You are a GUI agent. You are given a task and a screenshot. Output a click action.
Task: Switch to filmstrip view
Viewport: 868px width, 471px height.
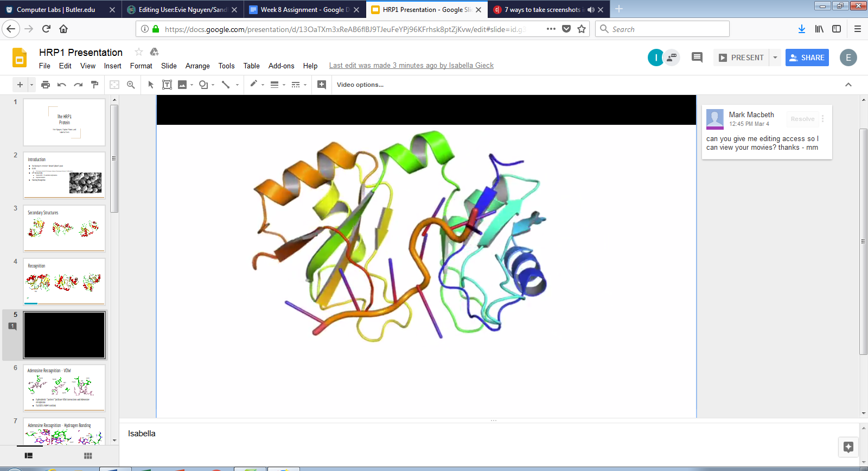(29, 456)
